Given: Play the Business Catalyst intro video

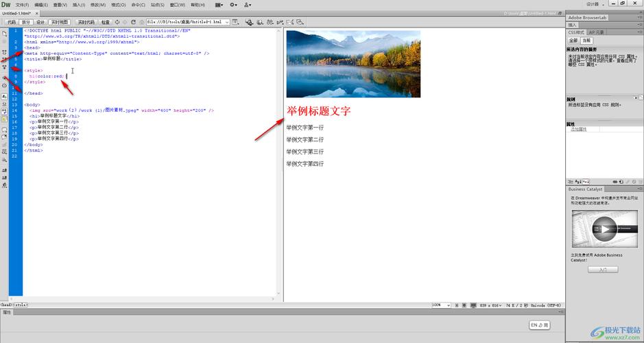Looking at the screenshot, I should (x=604, y=228).
